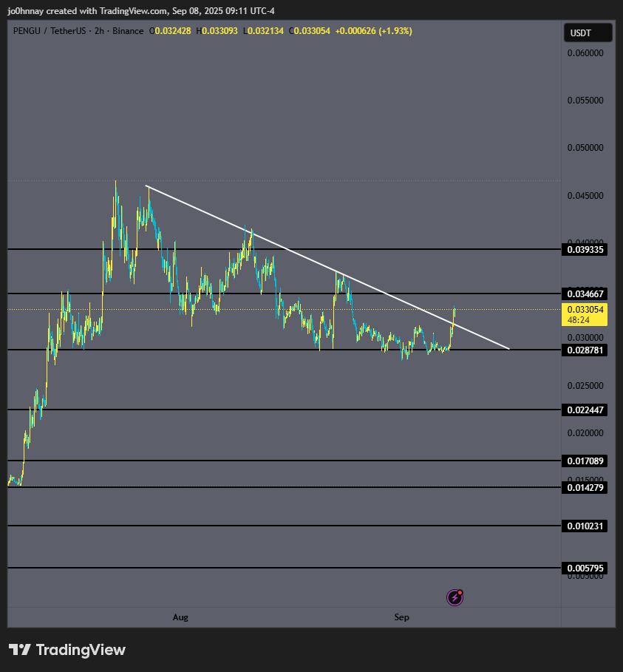The height and width of the screenshot is (672, 623).
Task: Click the PENGU / TetherUS symbol title
Action: coord(50,31)
